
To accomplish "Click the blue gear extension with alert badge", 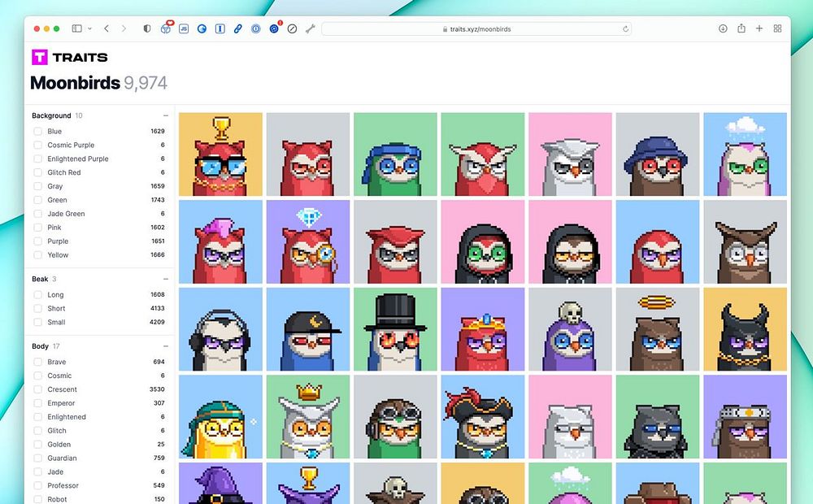I will pos(274,28).
